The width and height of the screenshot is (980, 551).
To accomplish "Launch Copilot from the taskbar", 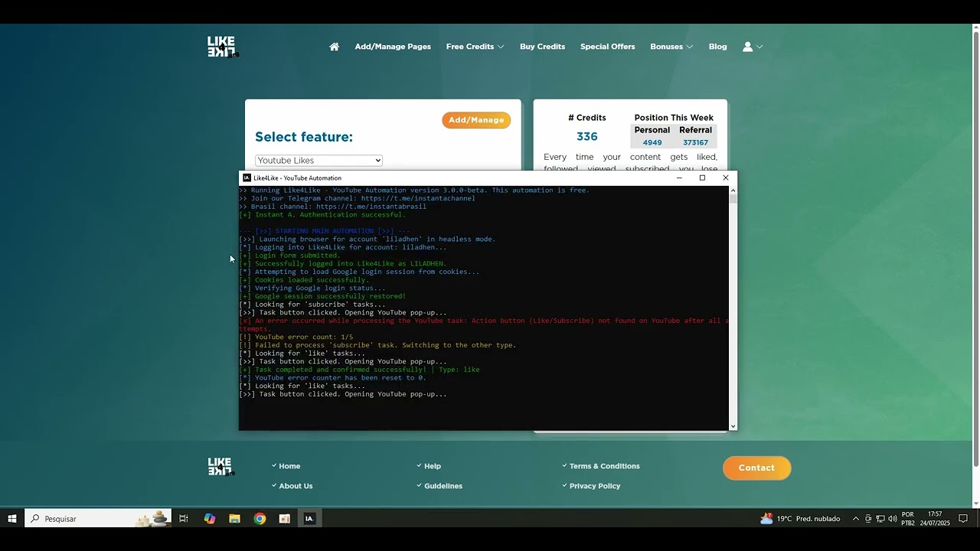I will [x=209, y=519].
